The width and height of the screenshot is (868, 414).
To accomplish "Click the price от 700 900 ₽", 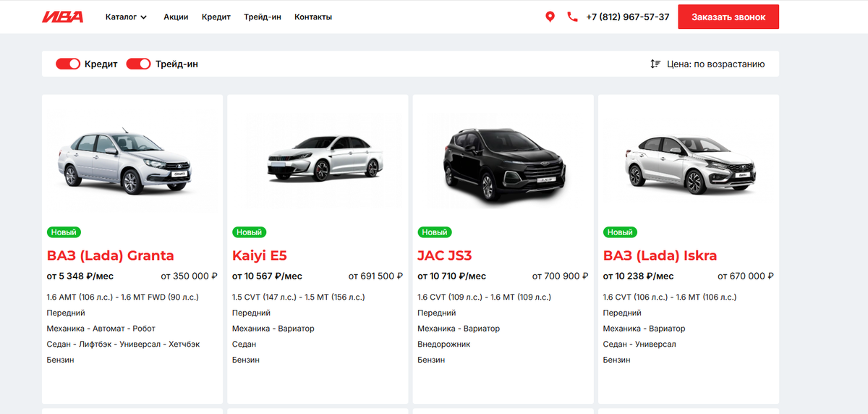I will click(x=561, y=276).
